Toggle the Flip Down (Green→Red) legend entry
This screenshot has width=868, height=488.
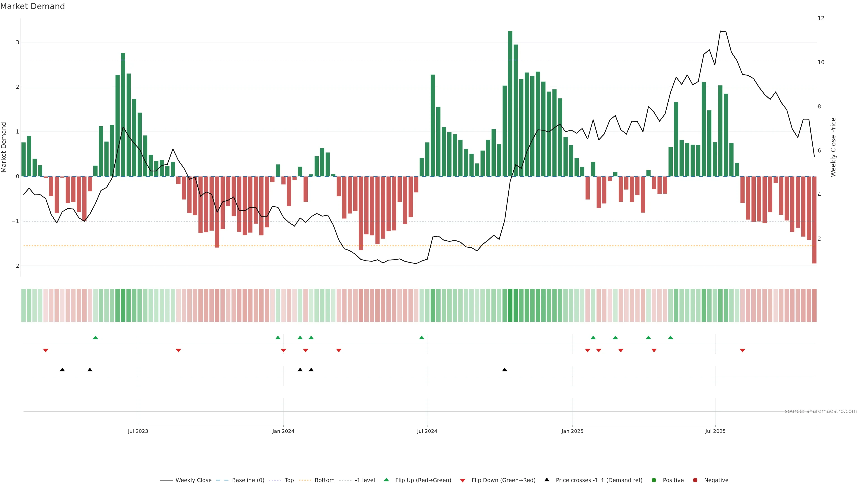(x=503, y=480)
